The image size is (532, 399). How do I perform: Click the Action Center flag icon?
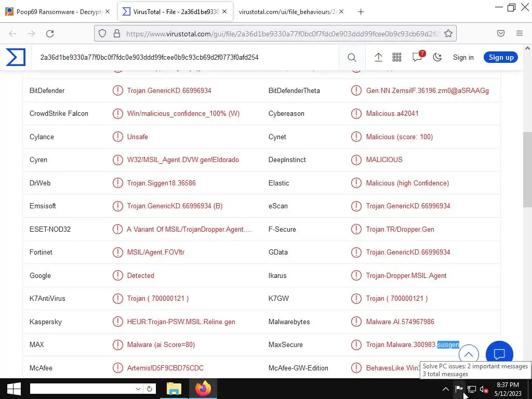pyautogui.click(x=459, y=389)
